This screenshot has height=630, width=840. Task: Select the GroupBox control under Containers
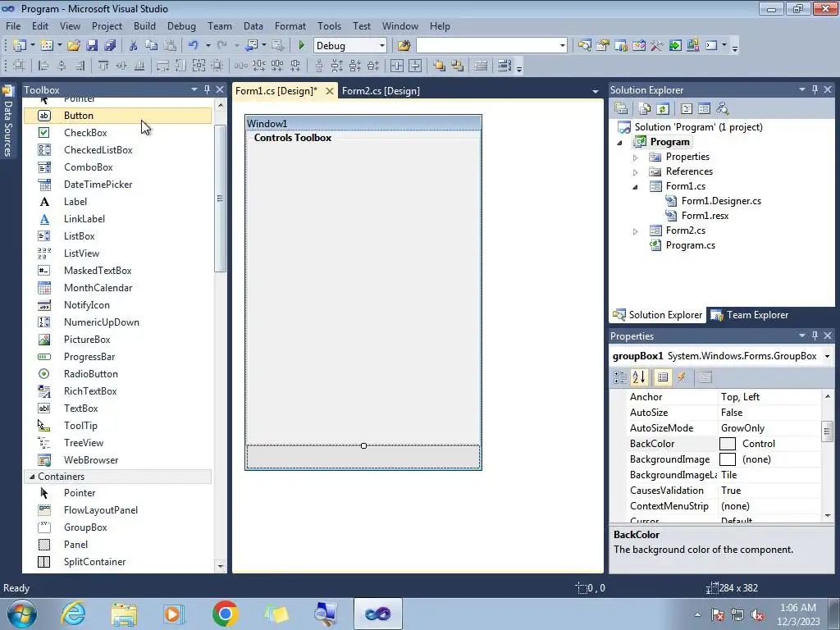pyautogui.click(x=118, y=527)
